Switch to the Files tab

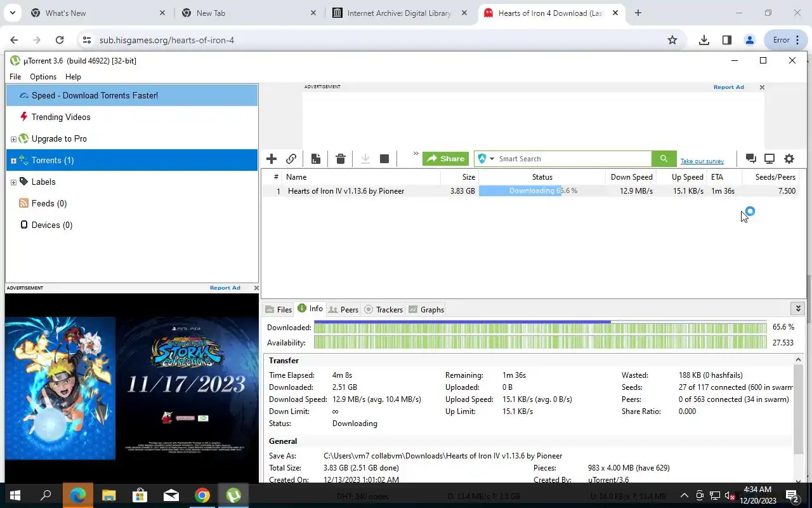pyautogui.click(x=278, y=309)
